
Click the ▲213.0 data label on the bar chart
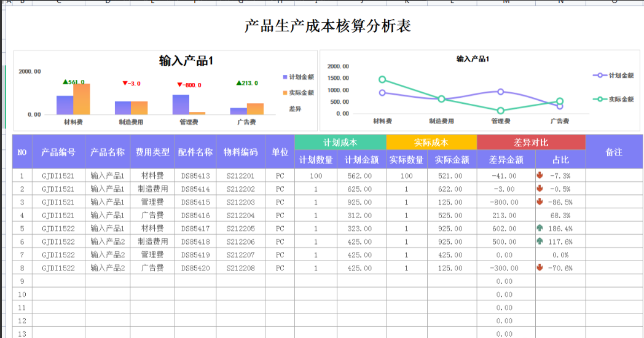247,83
